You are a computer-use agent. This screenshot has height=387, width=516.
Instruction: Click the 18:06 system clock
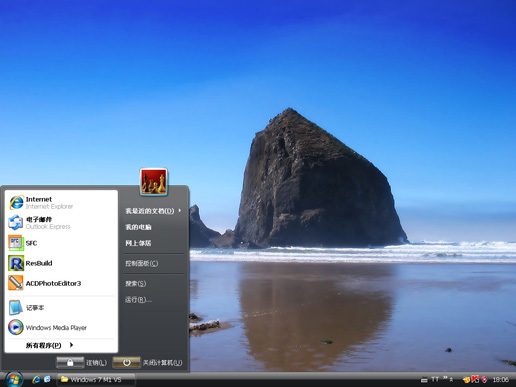tap(500, 380)
